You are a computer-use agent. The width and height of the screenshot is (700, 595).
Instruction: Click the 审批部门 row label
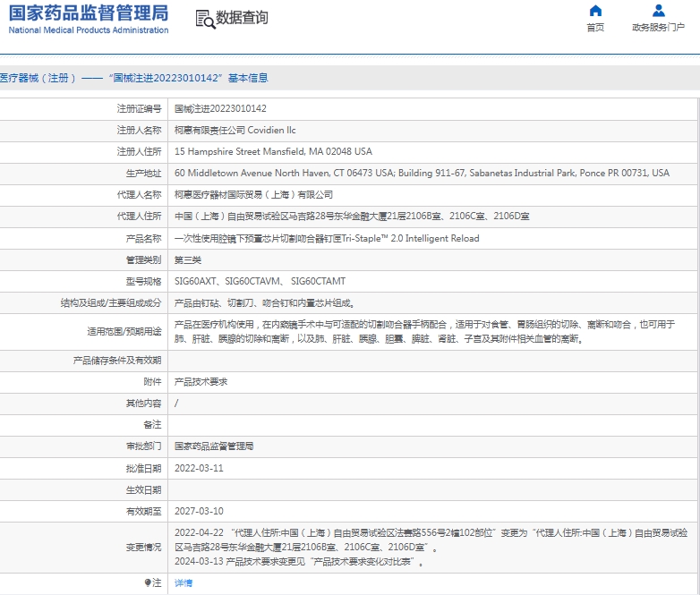point(143,446)
